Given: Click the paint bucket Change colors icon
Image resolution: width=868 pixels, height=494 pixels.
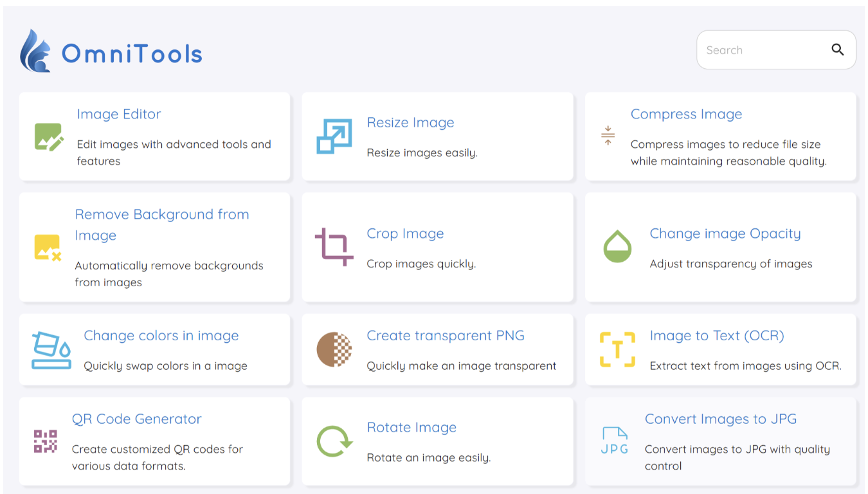Looking at the screenshot, I should coord(51,350).
